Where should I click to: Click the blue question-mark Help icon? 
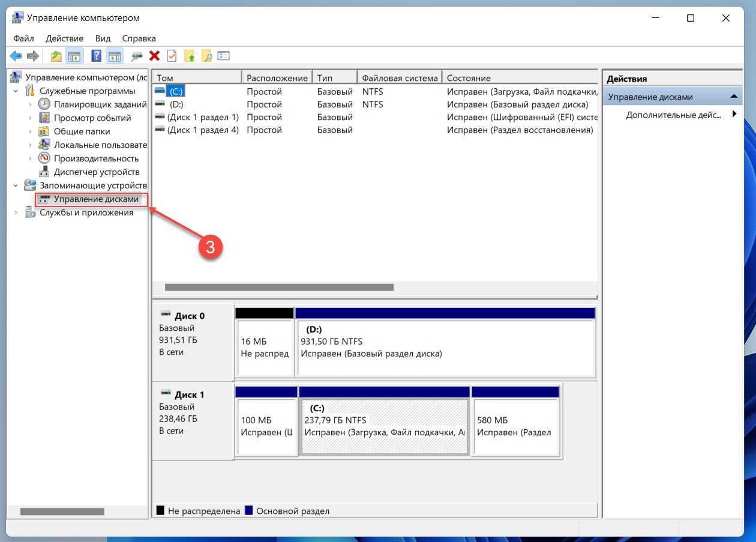tap(96, 56)
